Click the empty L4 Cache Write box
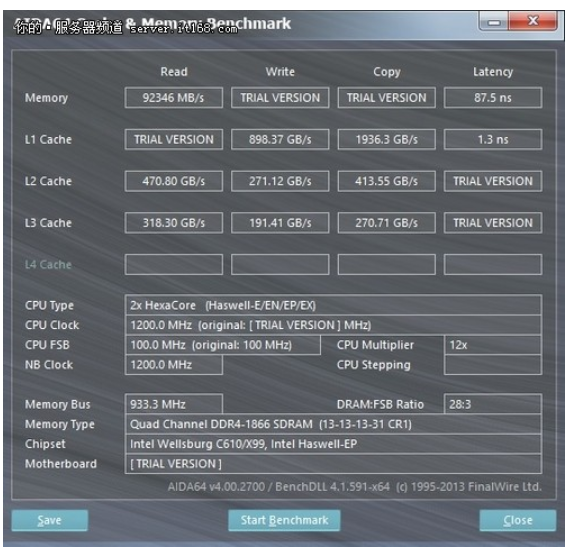572x556 pixels. coord(280,265)
